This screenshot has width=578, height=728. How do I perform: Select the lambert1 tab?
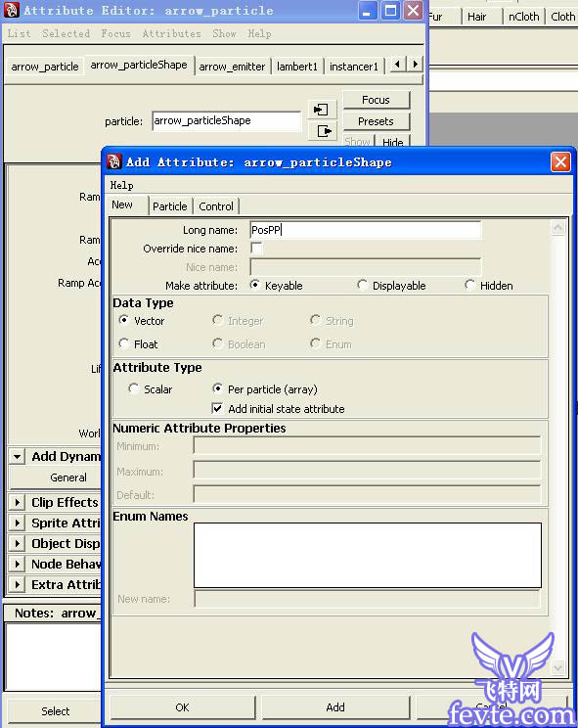pos(297,67)
